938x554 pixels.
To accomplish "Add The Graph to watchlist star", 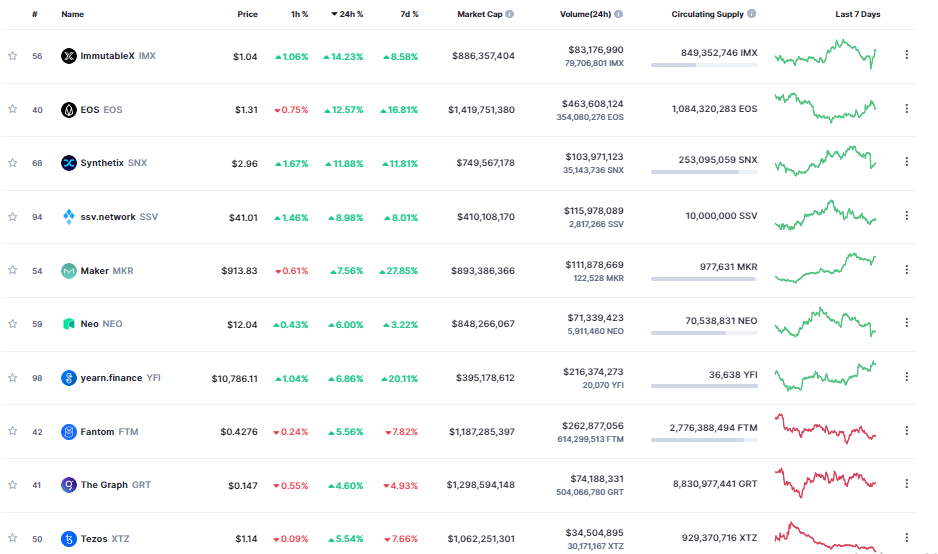I will pos(13,485).
